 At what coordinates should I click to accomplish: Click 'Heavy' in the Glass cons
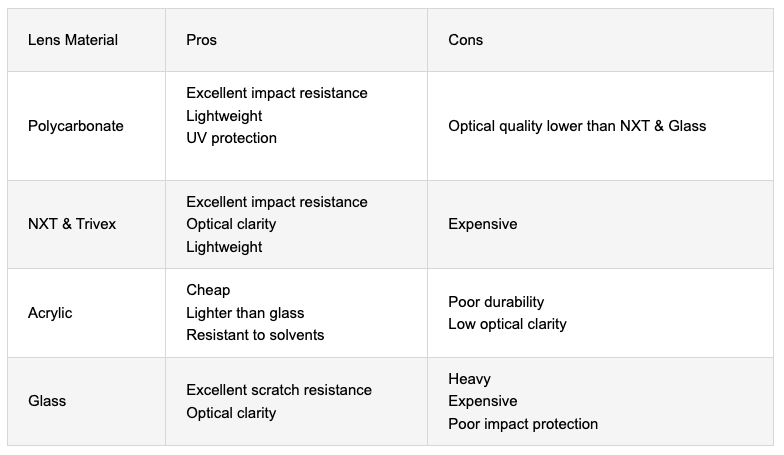pyautogui.click(x=469, y=379)
